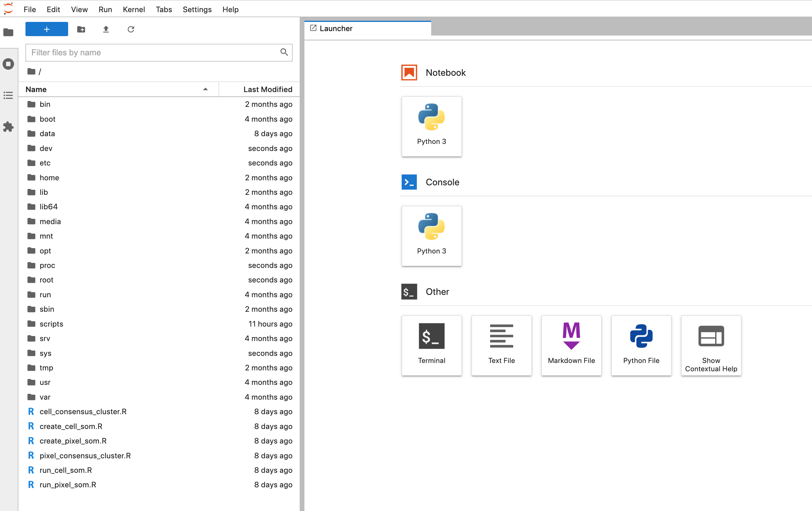Toggle the file browser sidebar folder icon
Image resolution: width=812 pixels, height=511 pixels.
8,32
